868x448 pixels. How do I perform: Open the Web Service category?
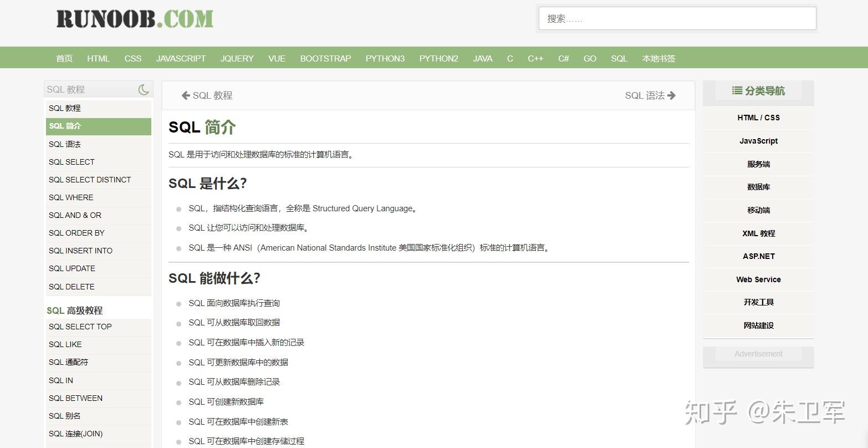pos(758,279)
